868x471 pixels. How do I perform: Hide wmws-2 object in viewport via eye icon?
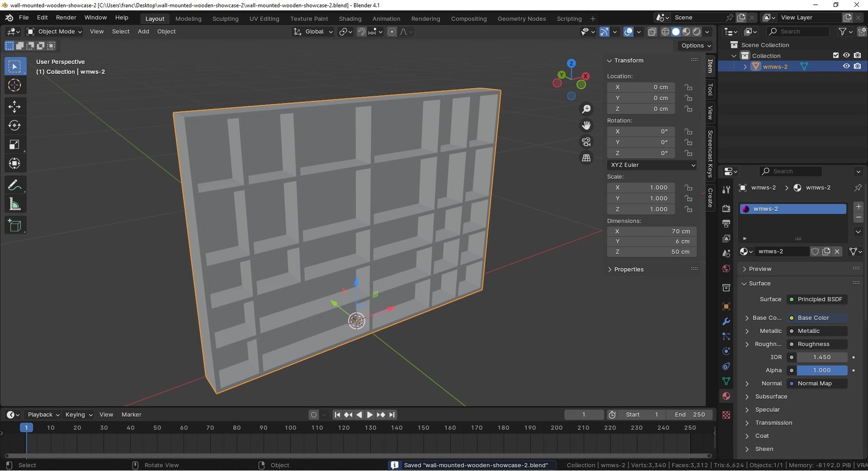coord(846,66)
